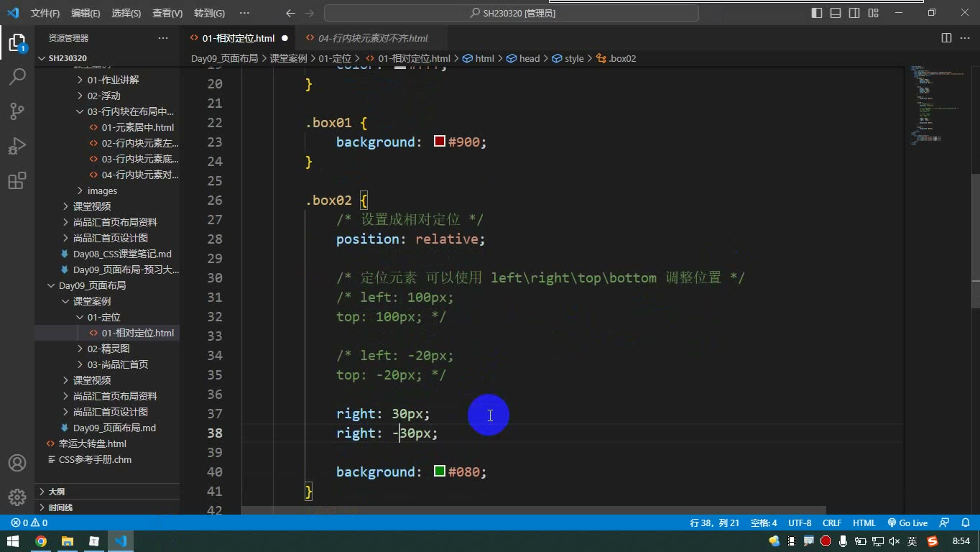The width and height of the screenshot is (980, 552).
Task: Click Go Live in status bar
Action: [907, 523]
